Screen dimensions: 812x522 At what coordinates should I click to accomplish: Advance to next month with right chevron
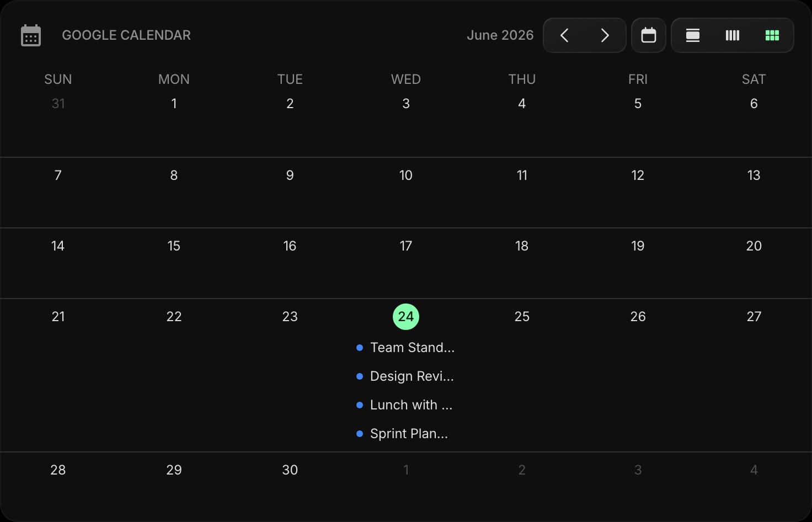pos(605,35)
